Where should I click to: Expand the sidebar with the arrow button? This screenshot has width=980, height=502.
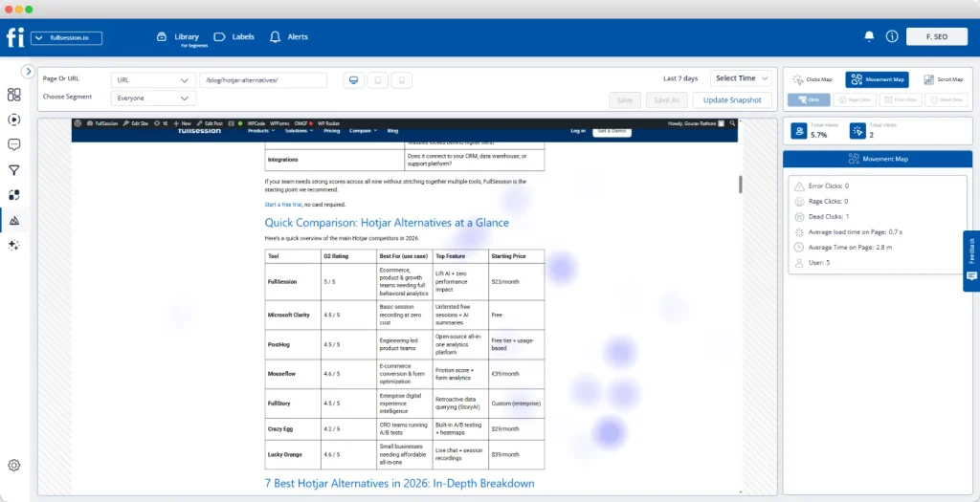pyautogui.click(x=28, y=71)
